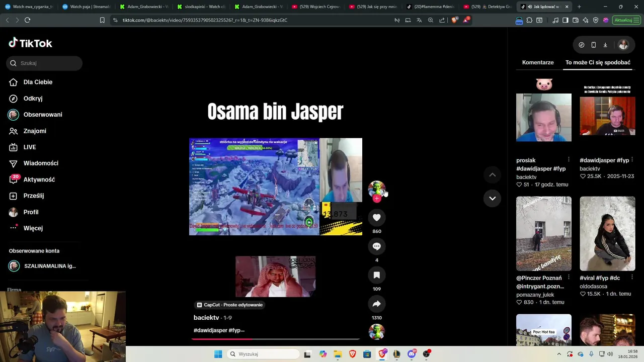Viewport: 644px width, 362px height.
Task: Open Brave VPN shield icon
Action: (x=596, y=20)
